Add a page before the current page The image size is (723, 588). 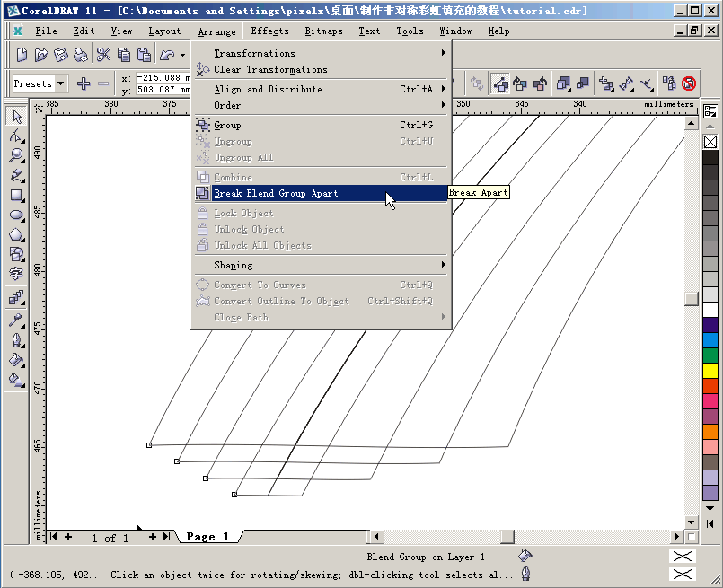[x=68, y=537]
